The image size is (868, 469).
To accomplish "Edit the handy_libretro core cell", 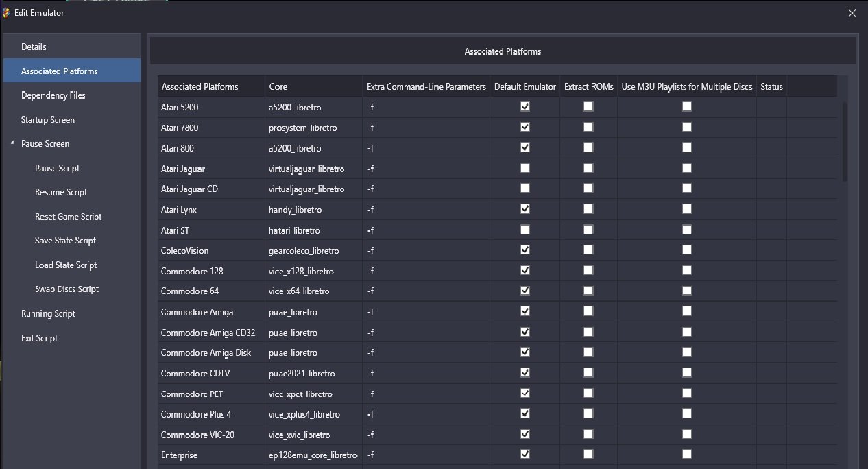I will point(314,210).
